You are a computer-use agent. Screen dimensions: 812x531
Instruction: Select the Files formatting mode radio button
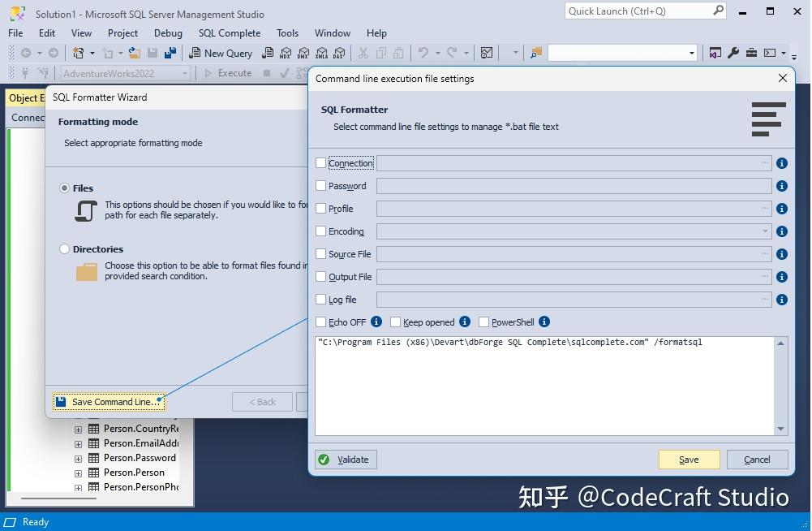click(x=64, y=188)
